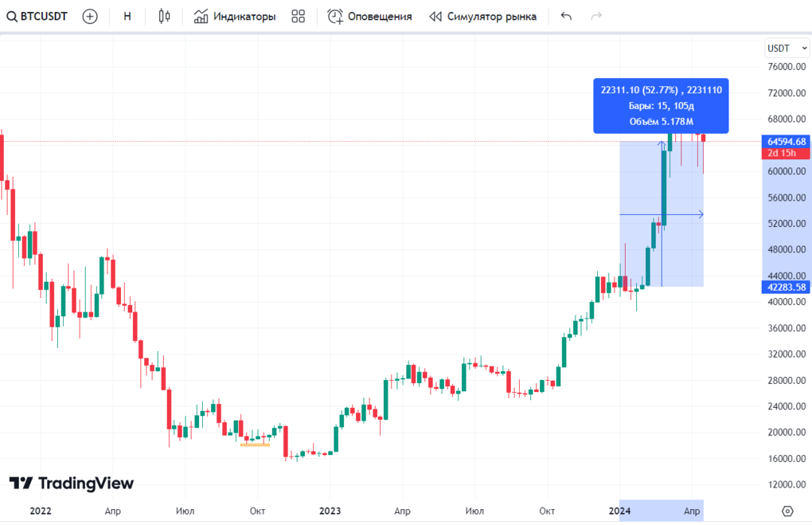
Task: Open the indicator templates grid icon
Action: 299,16
